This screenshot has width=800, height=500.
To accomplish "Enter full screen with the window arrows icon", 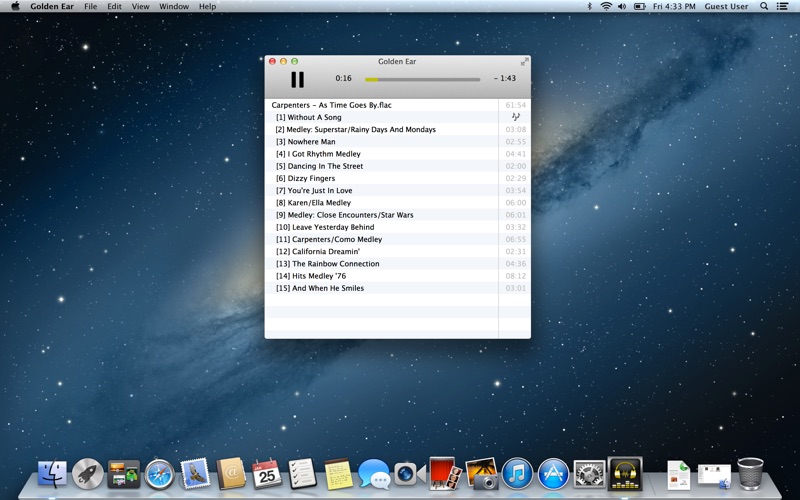I will coord(524,62).
